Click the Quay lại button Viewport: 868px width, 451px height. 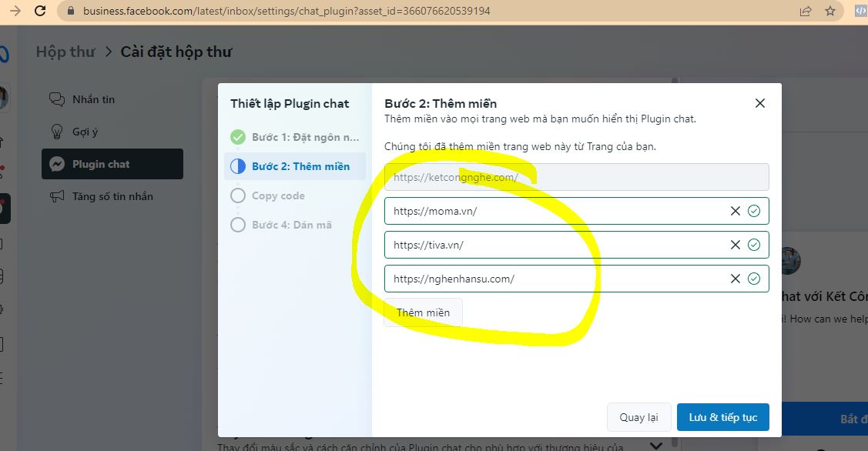click(638, 417)
